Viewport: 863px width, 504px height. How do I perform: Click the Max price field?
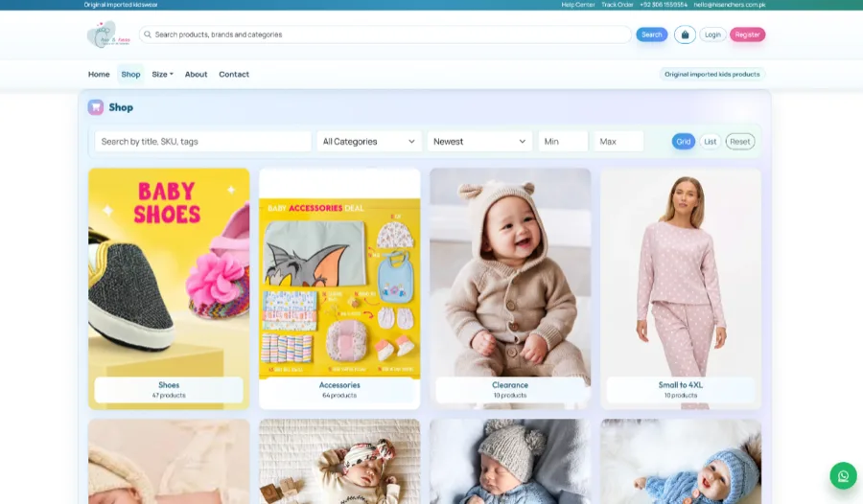pos(618,142)
